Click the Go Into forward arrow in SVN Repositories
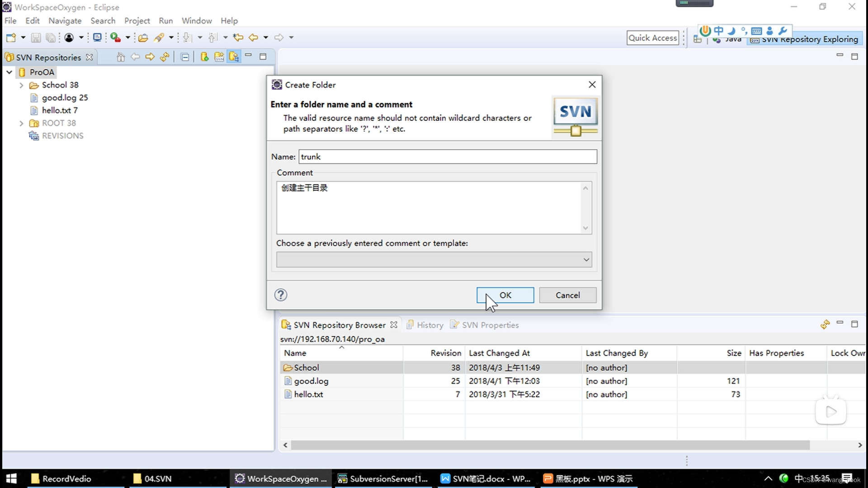The width and height of the screenshot is (868, 488). coord(150,57)
